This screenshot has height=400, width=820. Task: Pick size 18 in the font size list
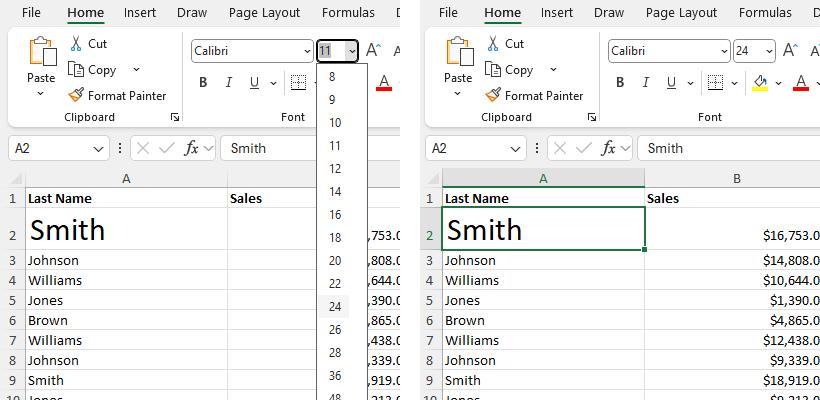(335, 238)
